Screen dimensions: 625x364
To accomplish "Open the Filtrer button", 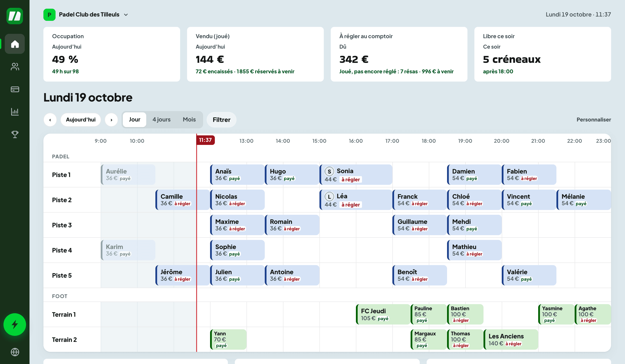I will point(222,120).
